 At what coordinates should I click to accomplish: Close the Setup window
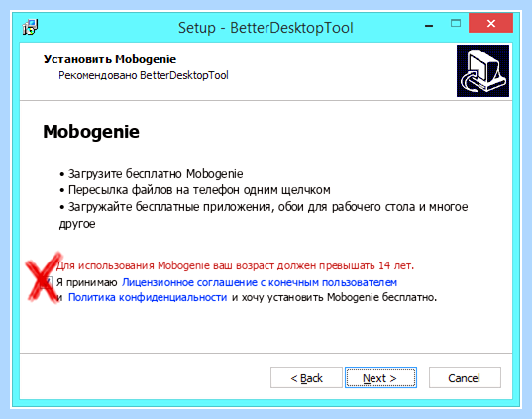pyautogui.click(x=491, y=23)
